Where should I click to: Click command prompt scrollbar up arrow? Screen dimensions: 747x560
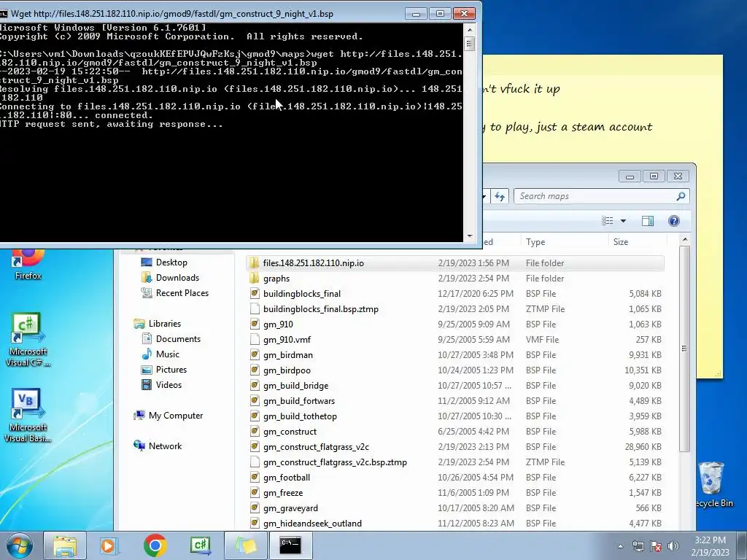pyautogui.click(x=470, y=29)
